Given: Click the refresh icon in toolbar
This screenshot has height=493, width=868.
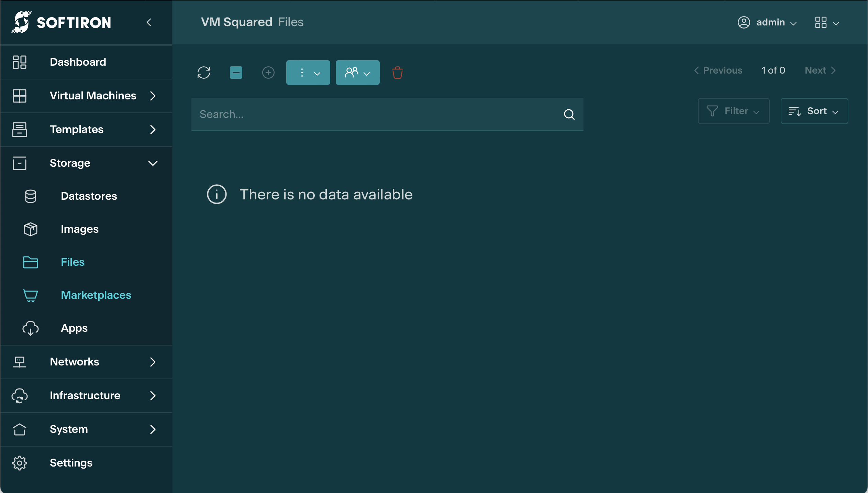Looking at the screenshot, I should pyautogui.click(x=204, y=73).
